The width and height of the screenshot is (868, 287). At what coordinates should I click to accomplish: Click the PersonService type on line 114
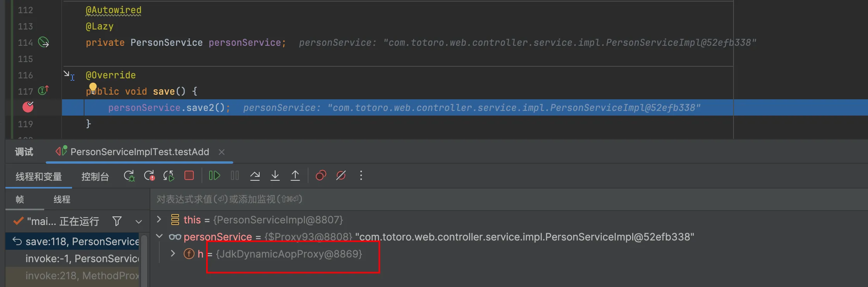click(x=166, y=43)
